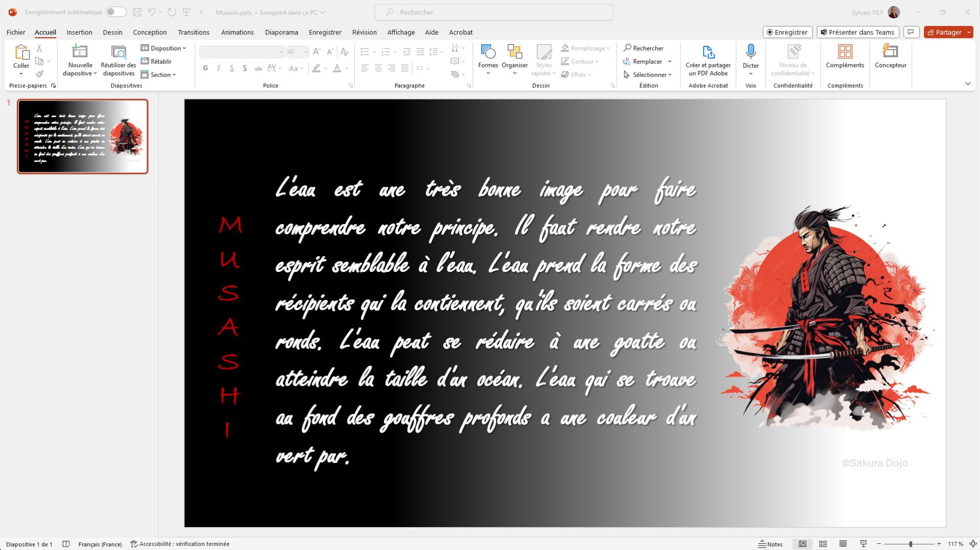Open the Organiser arrange menu

pyautogui.click(x=514, y=60)
